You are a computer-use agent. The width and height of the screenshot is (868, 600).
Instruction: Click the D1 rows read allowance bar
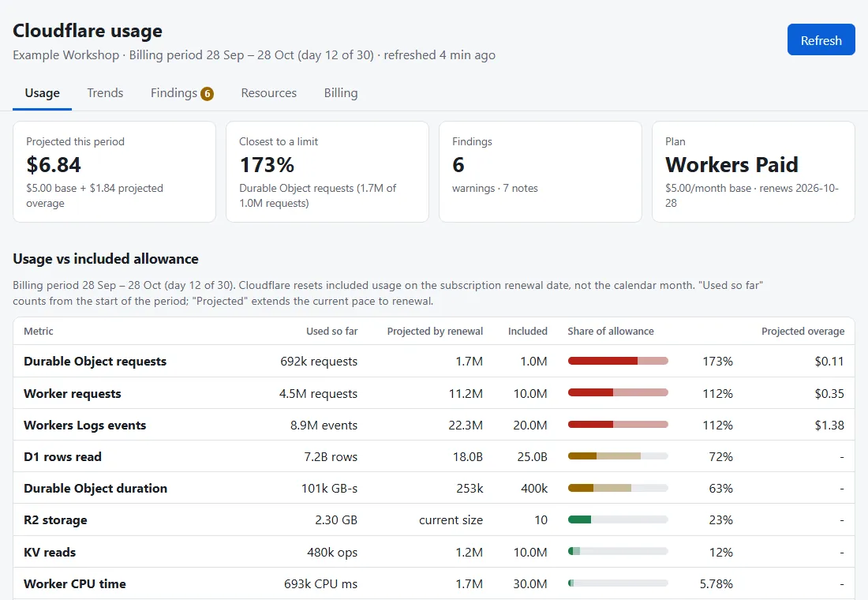pos(618,456)
